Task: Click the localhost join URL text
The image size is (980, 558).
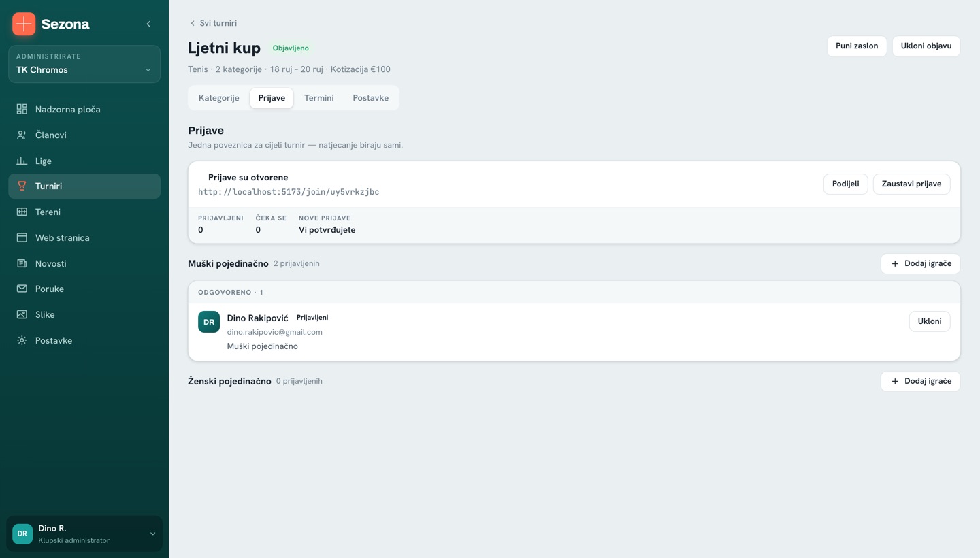Action: coord(289,192)
